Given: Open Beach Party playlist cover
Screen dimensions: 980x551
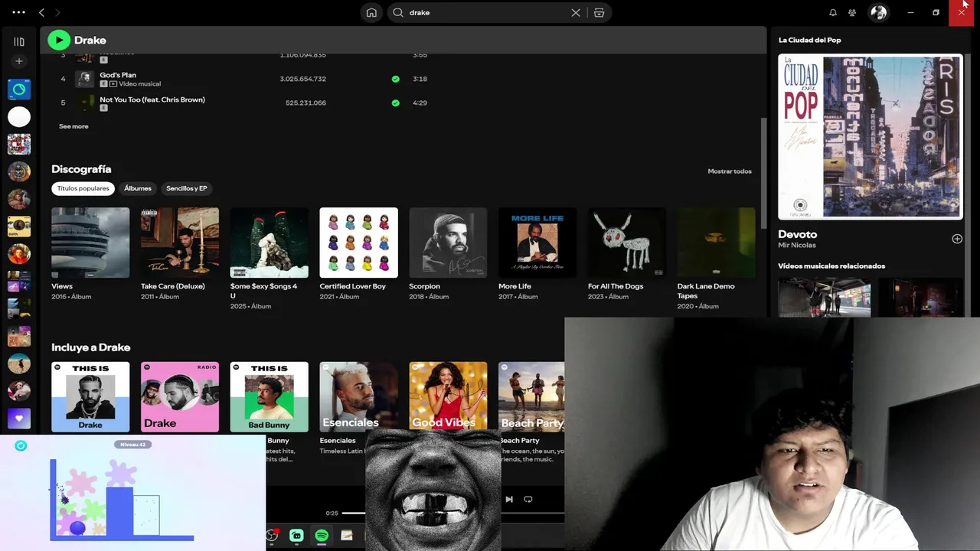Looking at the screenshot, I should click(531, 397).
